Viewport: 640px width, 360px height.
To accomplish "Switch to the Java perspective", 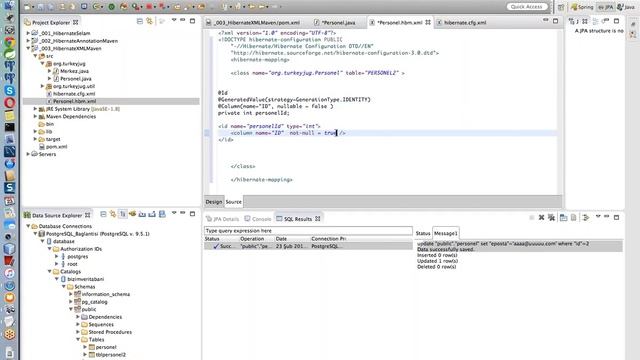I will (x=627, y=7).
